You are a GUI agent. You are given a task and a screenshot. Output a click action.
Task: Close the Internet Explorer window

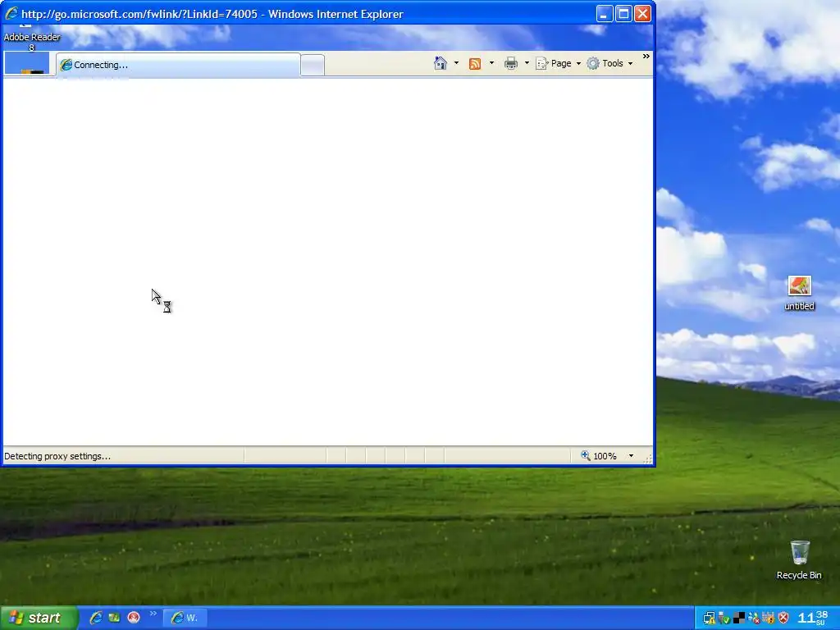click(642, 14)
